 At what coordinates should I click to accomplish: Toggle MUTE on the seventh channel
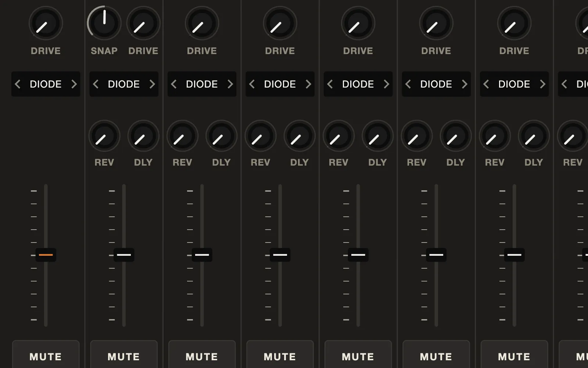click(x=514, y=354)
